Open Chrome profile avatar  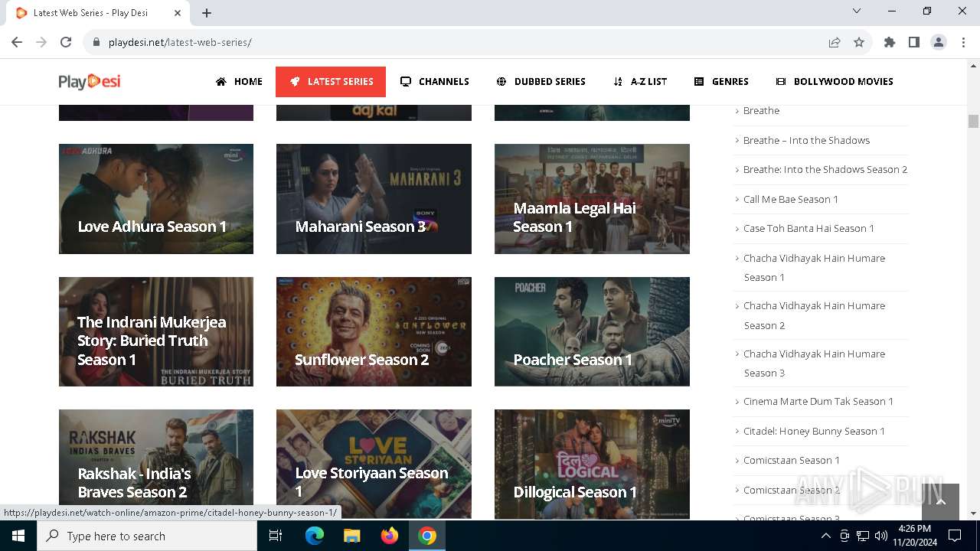pos(939,42)
